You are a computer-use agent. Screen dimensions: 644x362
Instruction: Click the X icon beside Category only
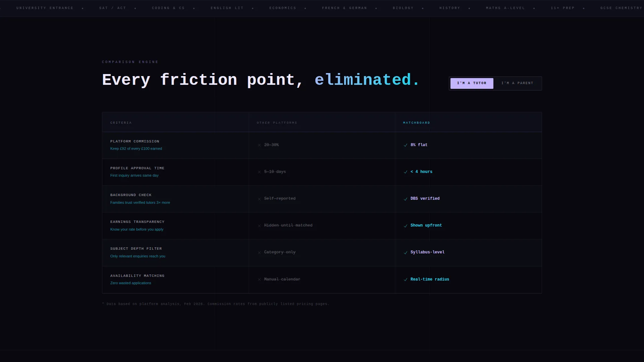tap(259, 253)
